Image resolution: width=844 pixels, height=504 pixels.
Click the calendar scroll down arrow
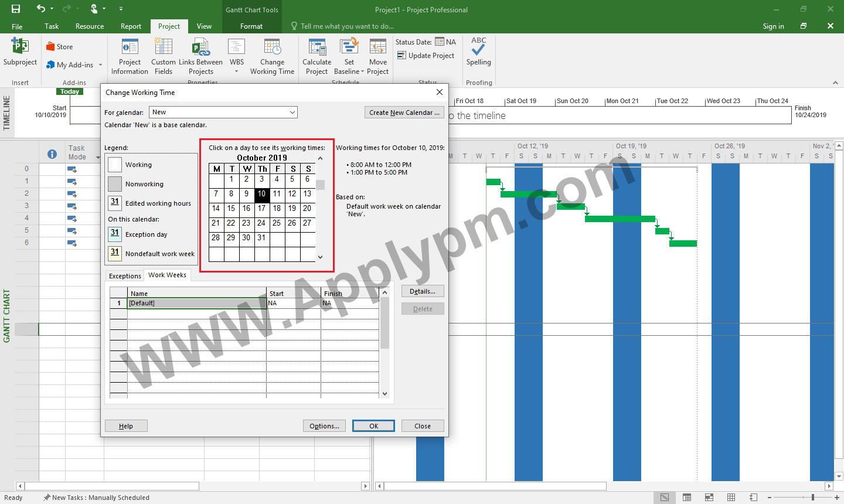tap(320, 257)
